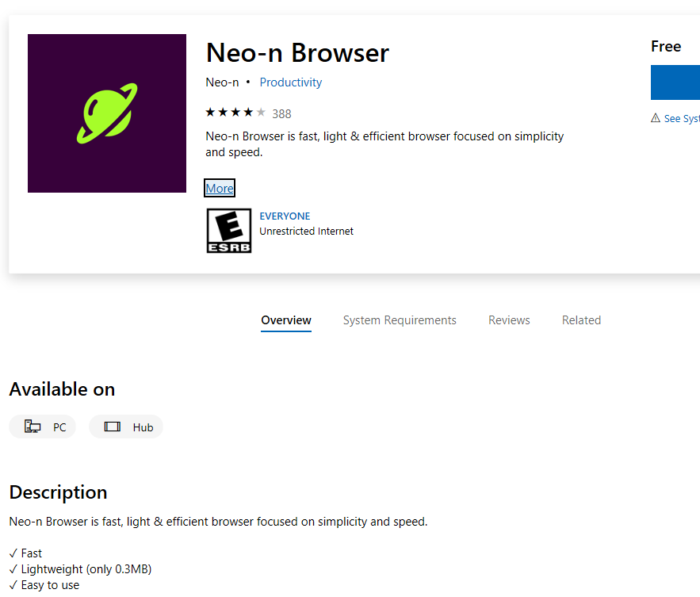This screenshot has height=597, width=700.
Task: Click the star rating icons
Action: coord(235,113)
